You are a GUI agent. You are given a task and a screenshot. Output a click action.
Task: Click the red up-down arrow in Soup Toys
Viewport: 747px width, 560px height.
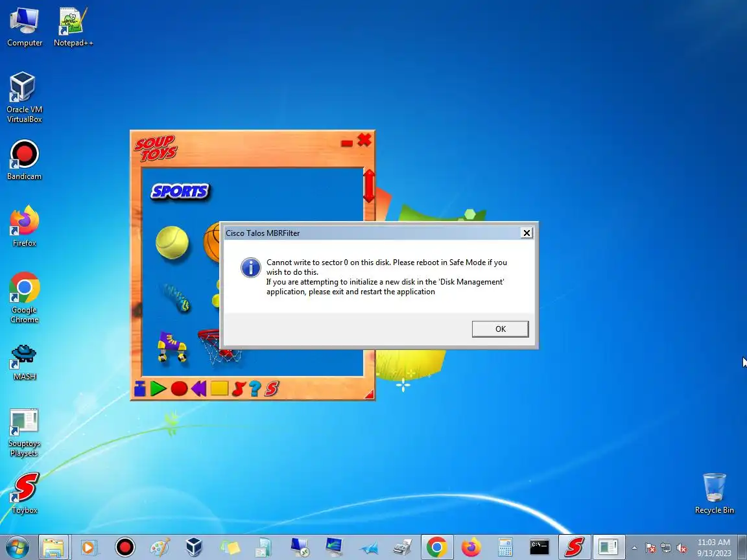[369, 186]
